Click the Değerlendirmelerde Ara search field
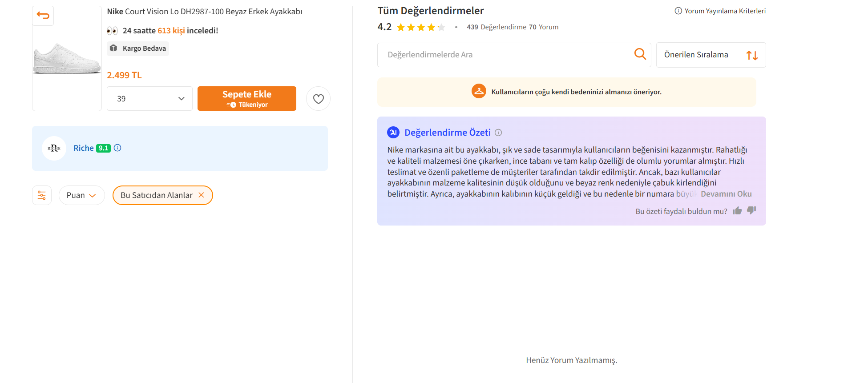The width and height of the screenshot is (868, 383). coord(505,55)
